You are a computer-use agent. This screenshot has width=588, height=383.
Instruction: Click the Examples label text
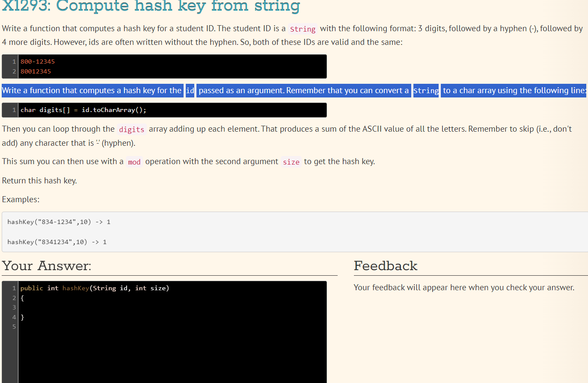pyautogui.click(x=18, y=199)
